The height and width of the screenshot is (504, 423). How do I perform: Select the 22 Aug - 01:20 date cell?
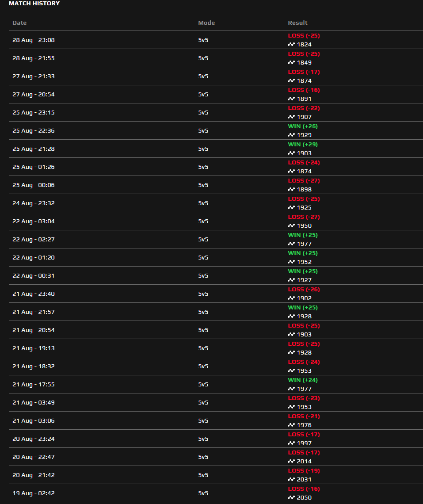coord(34,257)
